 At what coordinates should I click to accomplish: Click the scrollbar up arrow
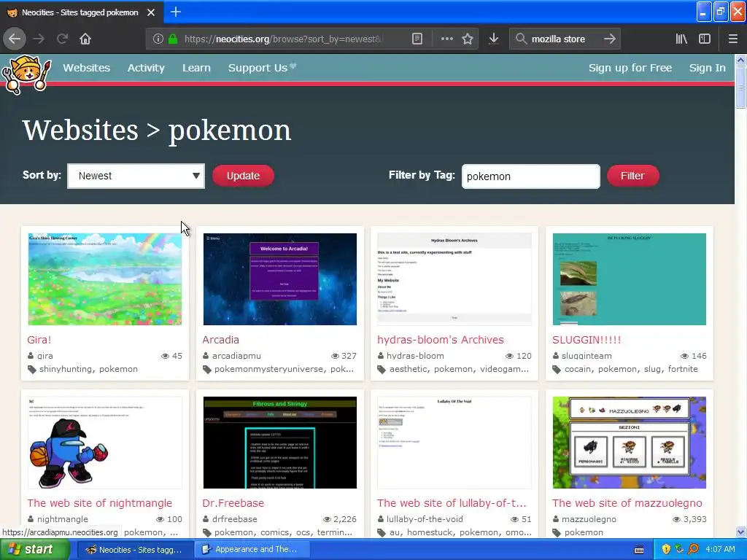click(740, 60)
